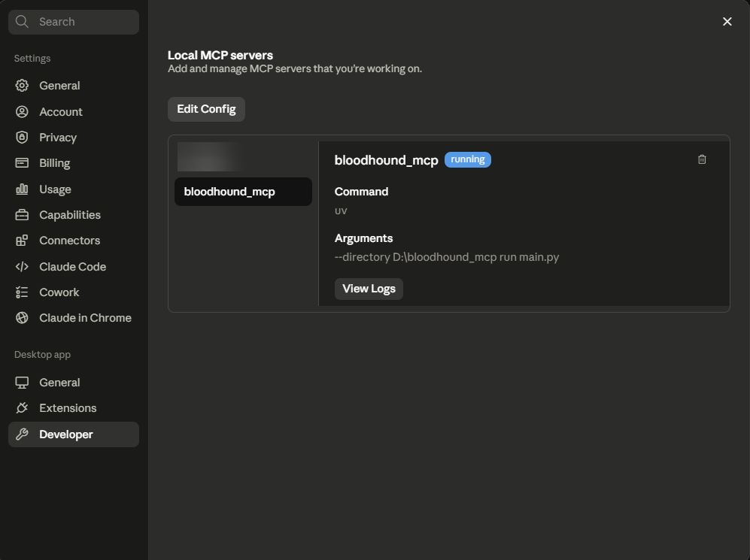
Task: Click the shield icon beside Privacy
Action: coord(22,138)
